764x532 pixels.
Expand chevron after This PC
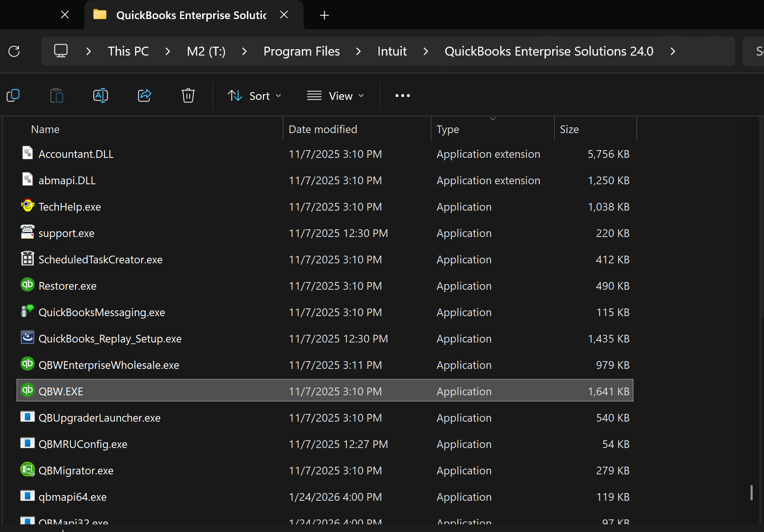(168, 52)
